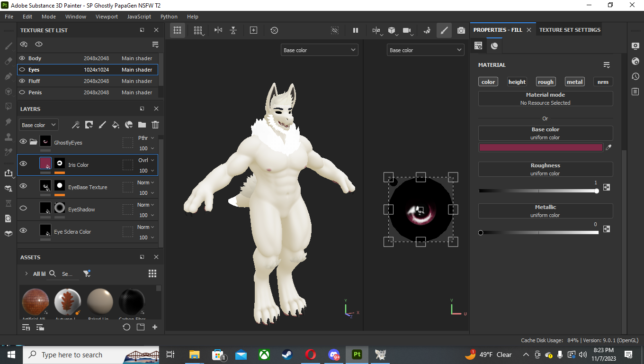Viewport: 644px width, 364px height.
Task: Open the Assets grid view icon
Action: [x=152, y=273]
